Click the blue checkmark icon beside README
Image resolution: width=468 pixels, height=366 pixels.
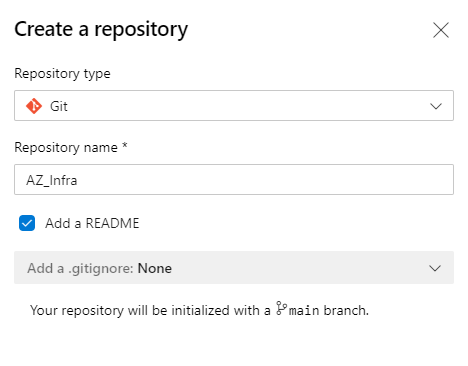[x=27, y=223]
